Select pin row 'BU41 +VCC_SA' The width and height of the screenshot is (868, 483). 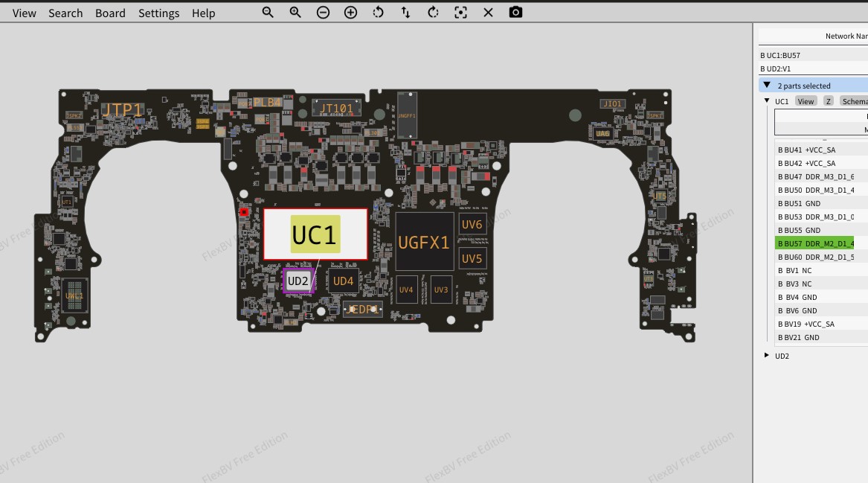pos(815,150)
